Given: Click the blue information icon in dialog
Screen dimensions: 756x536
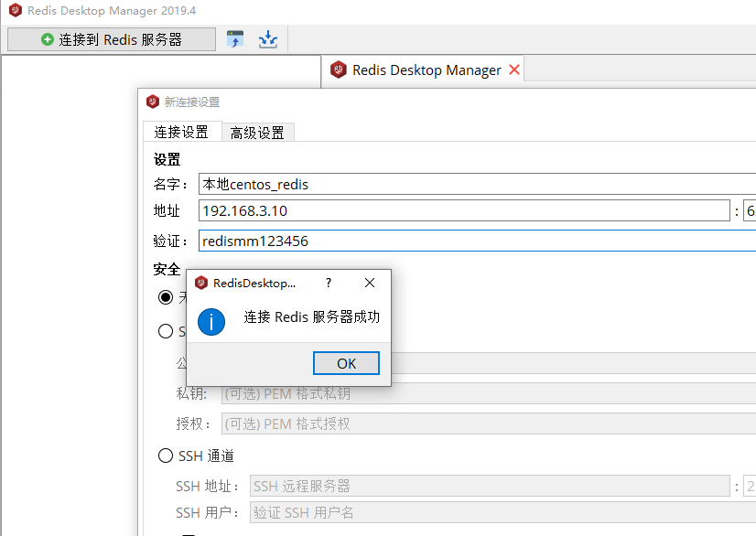Looking at the screenshot, I should (211, 322).
